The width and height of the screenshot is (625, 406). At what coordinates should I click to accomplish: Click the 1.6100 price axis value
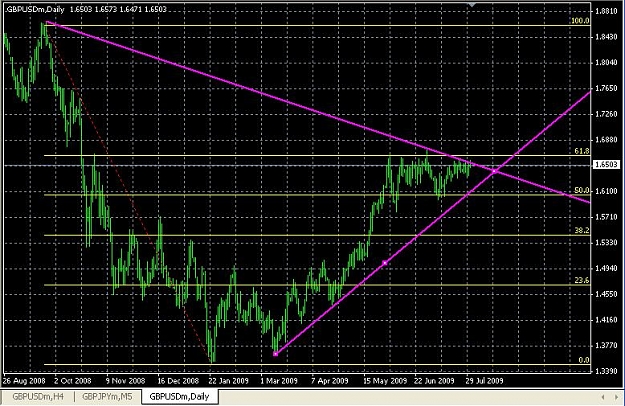[x=606, y=191]
